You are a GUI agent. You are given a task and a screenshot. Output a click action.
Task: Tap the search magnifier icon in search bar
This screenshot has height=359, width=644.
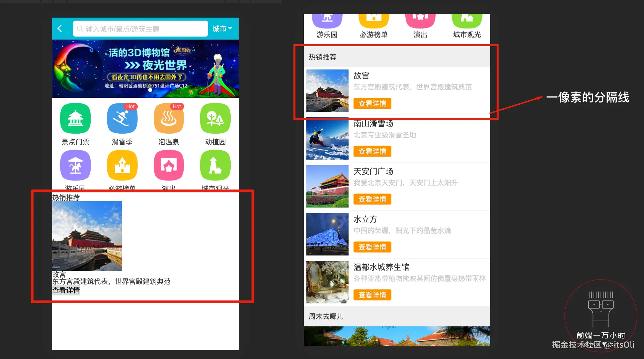click(80, 29)
